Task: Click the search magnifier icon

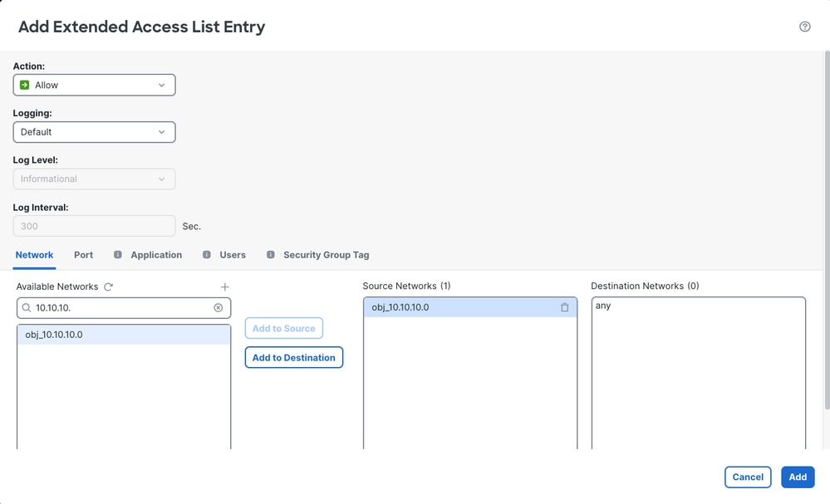Action: (27, 308)
